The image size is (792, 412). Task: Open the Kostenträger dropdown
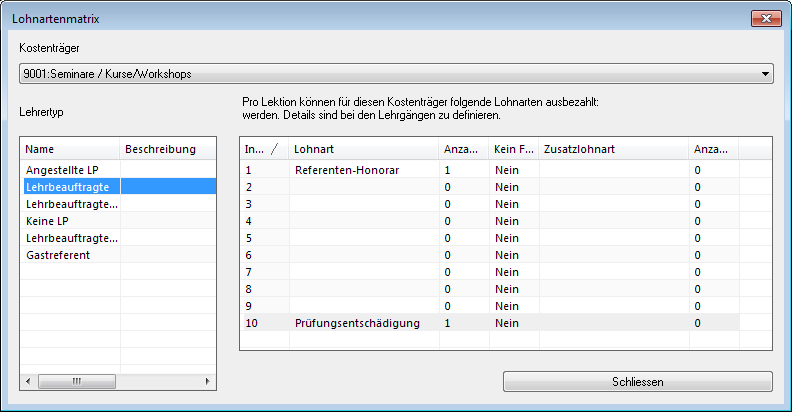[396, 73]
